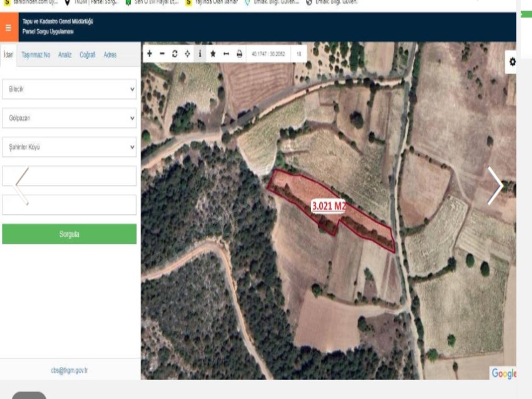Switch to the Analiz tab
Screen dimensions: 532x399
tap(65, 55)
